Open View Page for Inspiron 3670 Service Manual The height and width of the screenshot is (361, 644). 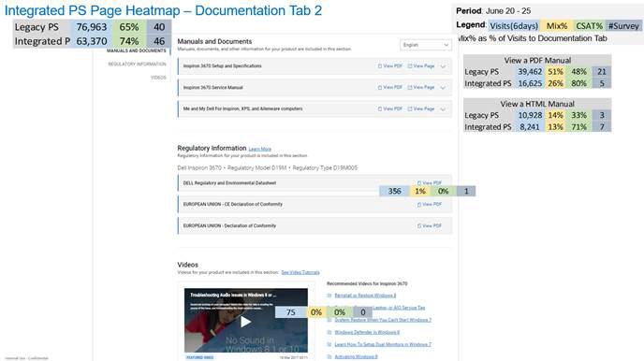pos(421,87)
